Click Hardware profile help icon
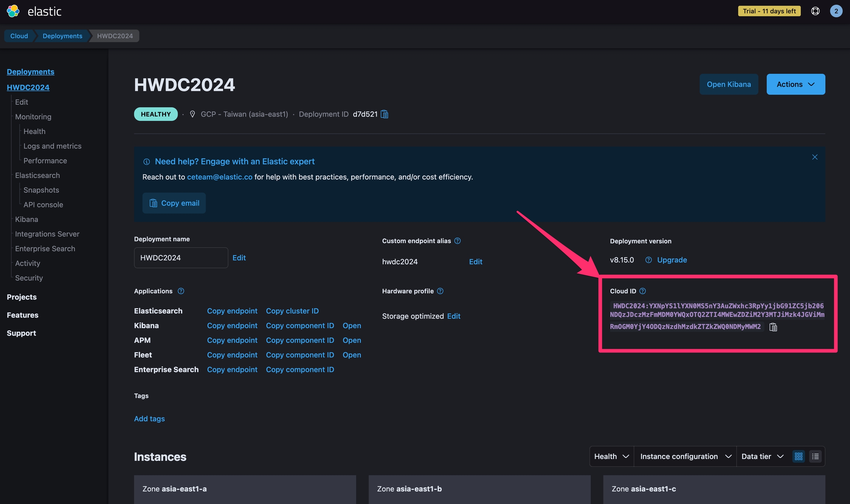This screenshot has width=850, height=504. [x=440, y=291]
